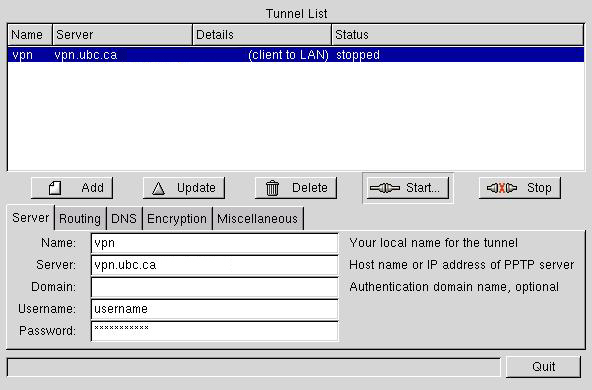Sort tunnel list by Name column header
The width and height of the screenshot is (592, 390).
[30, 35]
